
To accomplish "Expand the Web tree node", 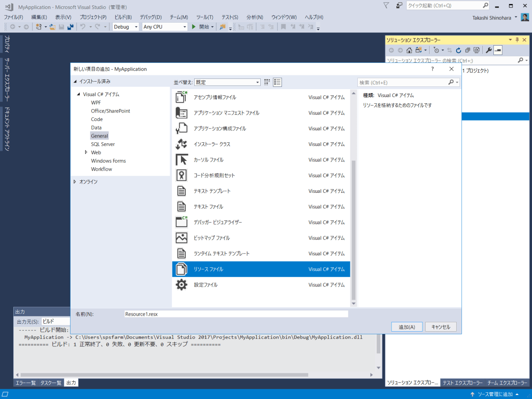I will [86, 153].
